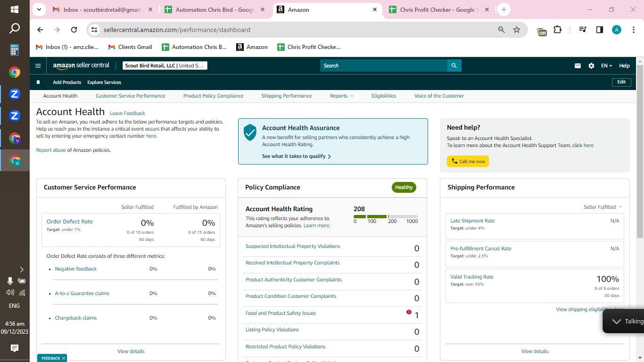Open Windows Start menu
The height and width of the screenshot is (362, 644).
[x=15, y=9]
